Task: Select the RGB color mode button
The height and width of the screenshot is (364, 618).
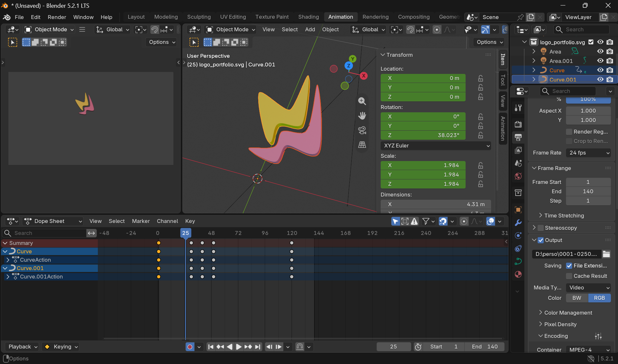Action: tap(600, 298)
